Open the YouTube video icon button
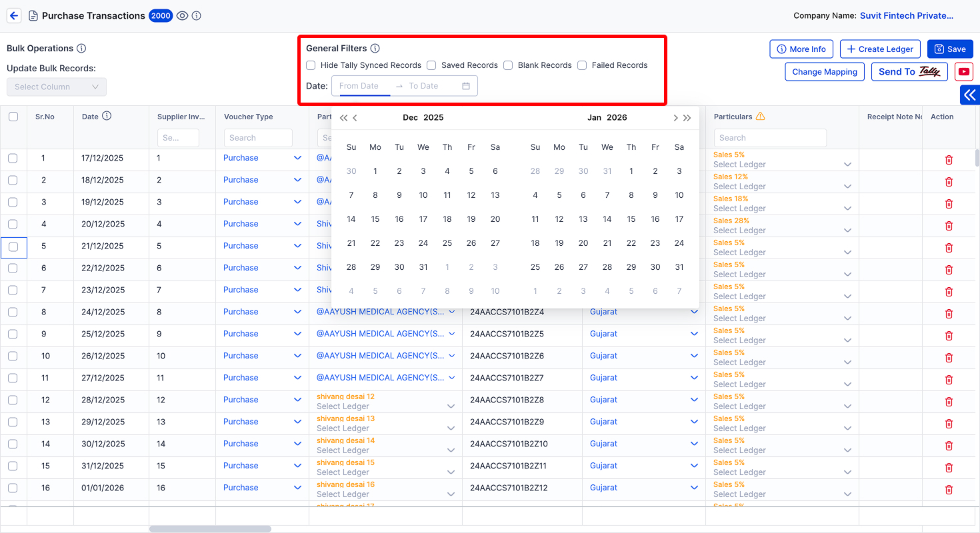This screenshot has width=980, height=533. pyautogui.click(x=963, y=72)
